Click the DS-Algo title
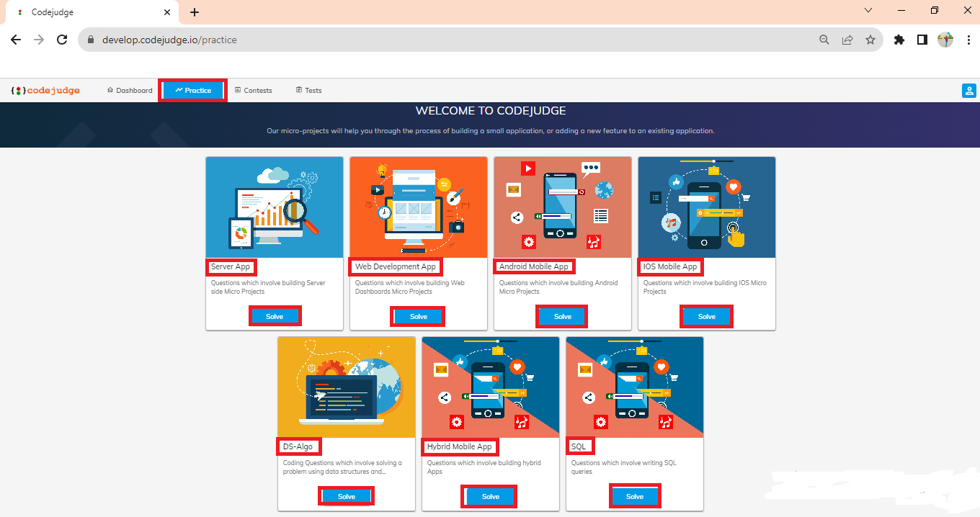 [x=298, y=446]
